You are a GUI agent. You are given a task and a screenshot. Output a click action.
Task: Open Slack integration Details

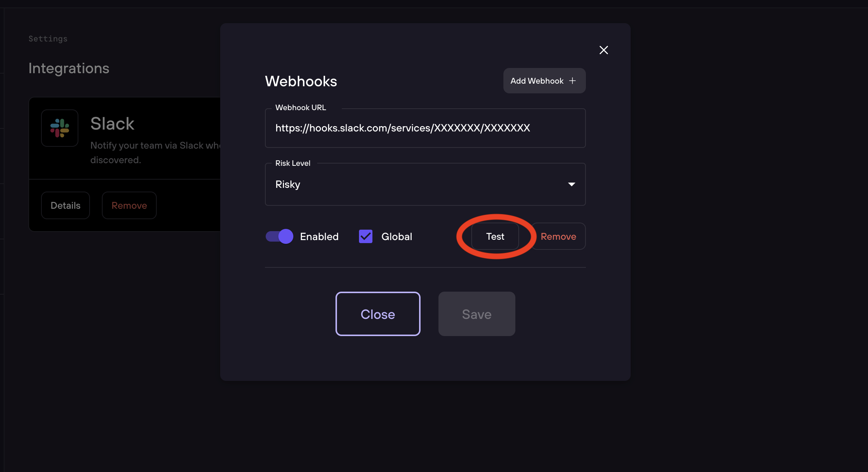point(65,205)
